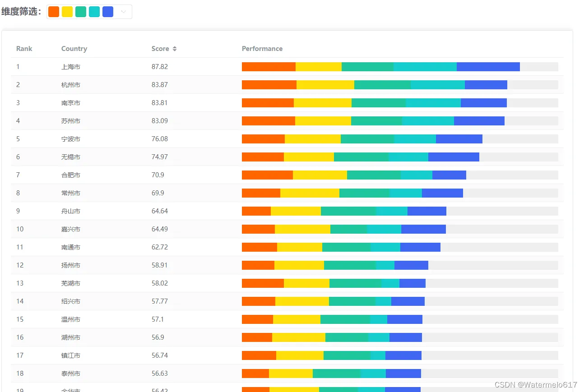Click the Rank column header

pos(24,49)
